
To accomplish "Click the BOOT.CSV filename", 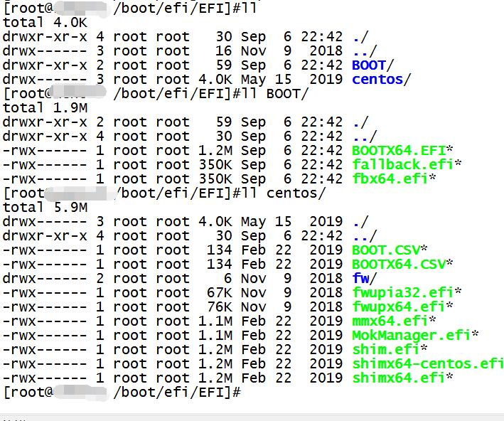I will click(x=386, y=250).
